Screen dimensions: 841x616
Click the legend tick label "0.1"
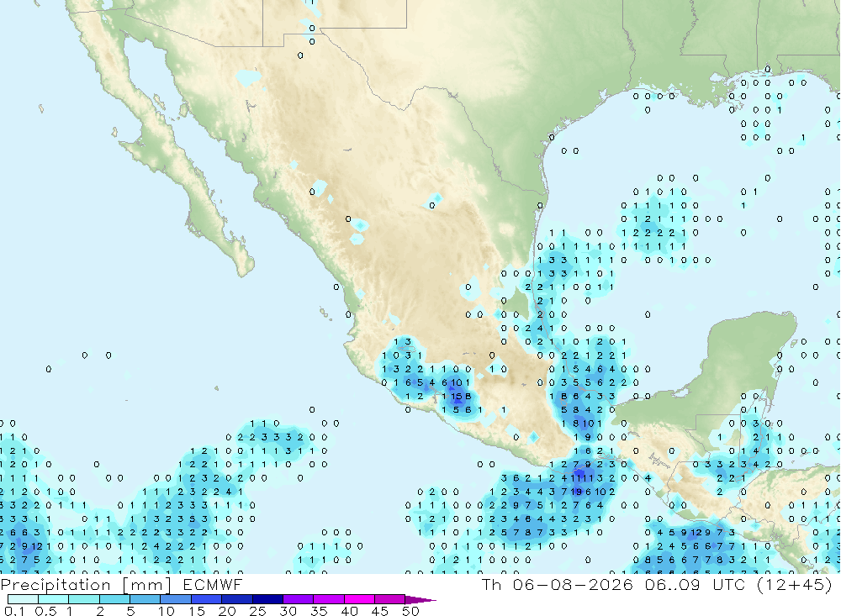click(x=13, y=611)
